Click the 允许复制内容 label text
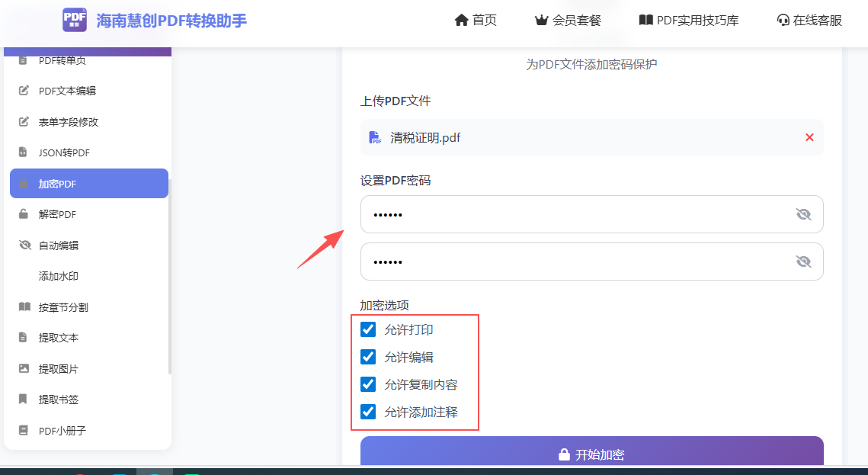The width and height of the screenshot is (868, 475). 421,384
